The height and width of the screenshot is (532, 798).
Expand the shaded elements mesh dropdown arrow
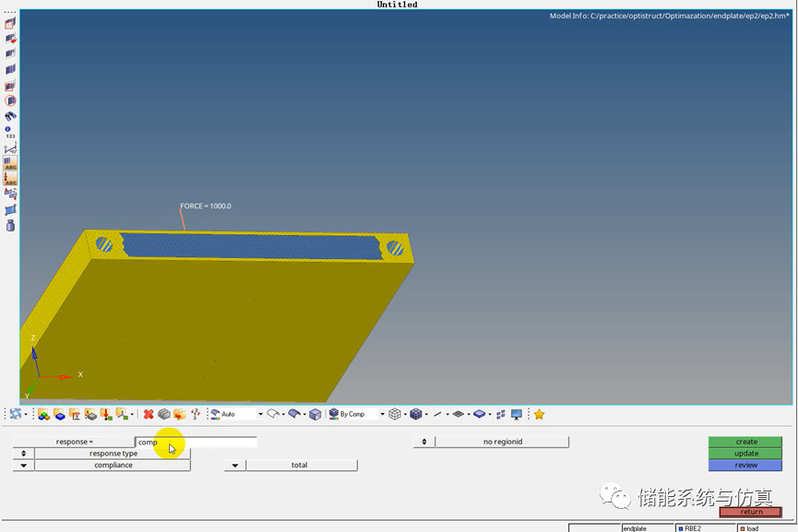coord(426,415)
